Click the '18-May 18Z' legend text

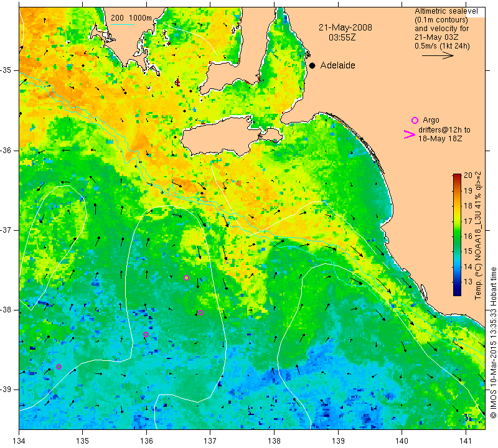[x=440, y=139]
